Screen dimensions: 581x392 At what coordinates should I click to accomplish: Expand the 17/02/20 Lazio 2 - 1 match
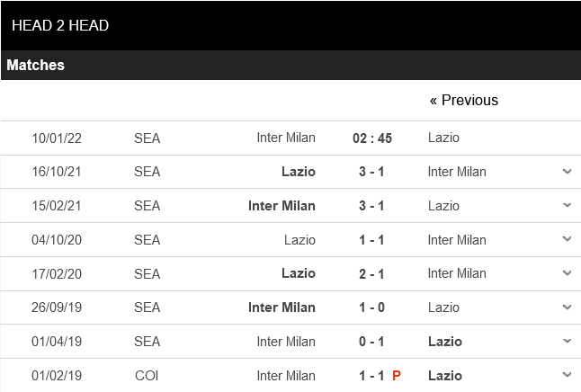click(567, 273)
